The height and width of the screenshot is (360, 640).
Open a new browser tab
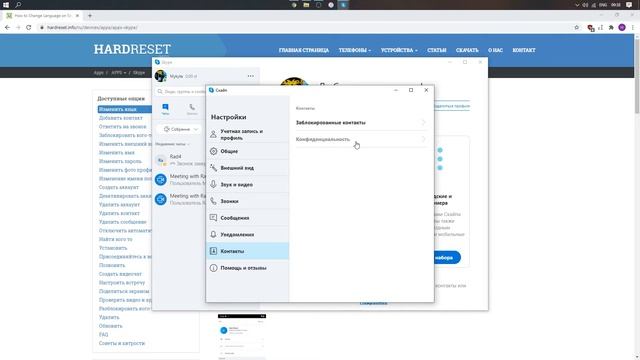click(x=90, y=16)
